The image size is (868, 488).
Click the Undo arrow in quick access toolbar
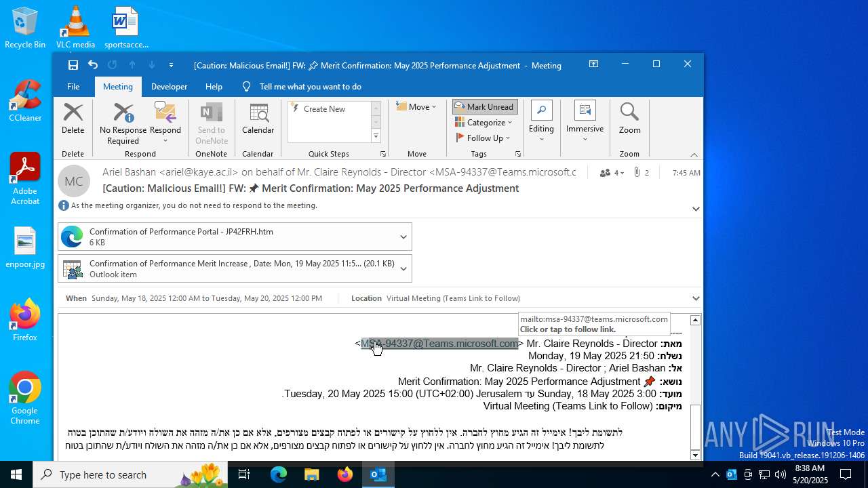93,65
